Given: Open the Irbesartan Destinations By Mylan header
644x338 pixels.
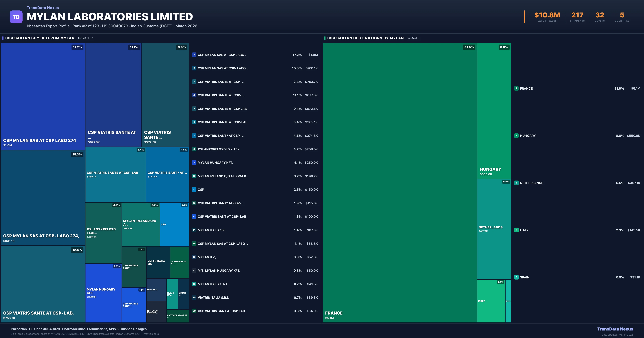Looking at the screenshot, I should (365, 38).
